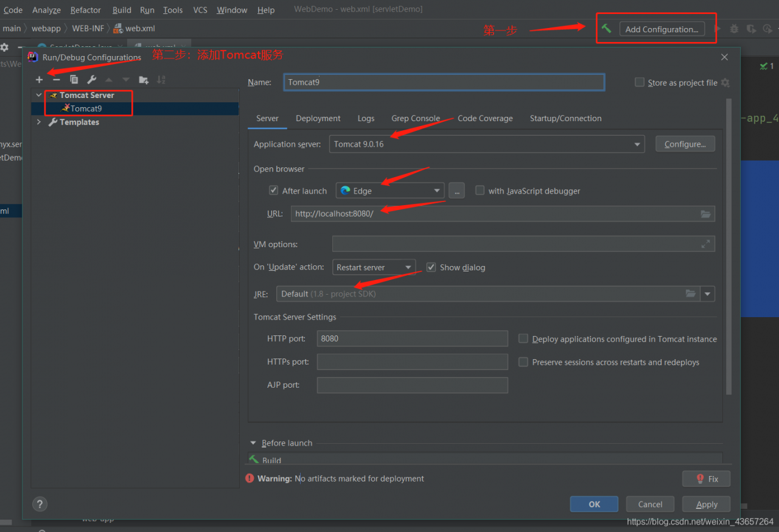Click Configure... button for application server
The image size is (779, 532).
(x=685, y=144)
